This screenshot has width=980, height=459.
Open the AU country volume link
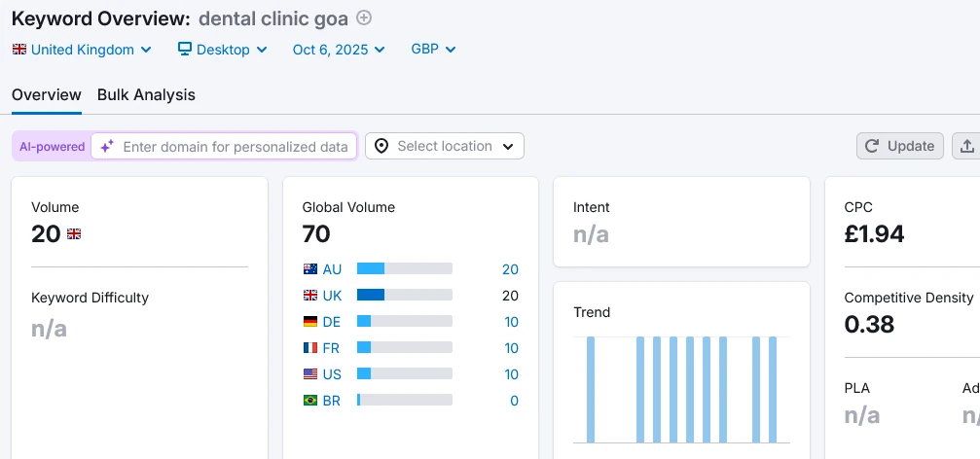pos(332,269)
